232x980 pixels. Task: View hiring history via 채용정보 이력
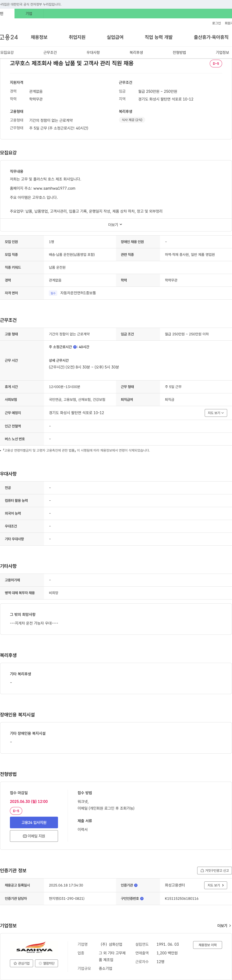[207, 945]
